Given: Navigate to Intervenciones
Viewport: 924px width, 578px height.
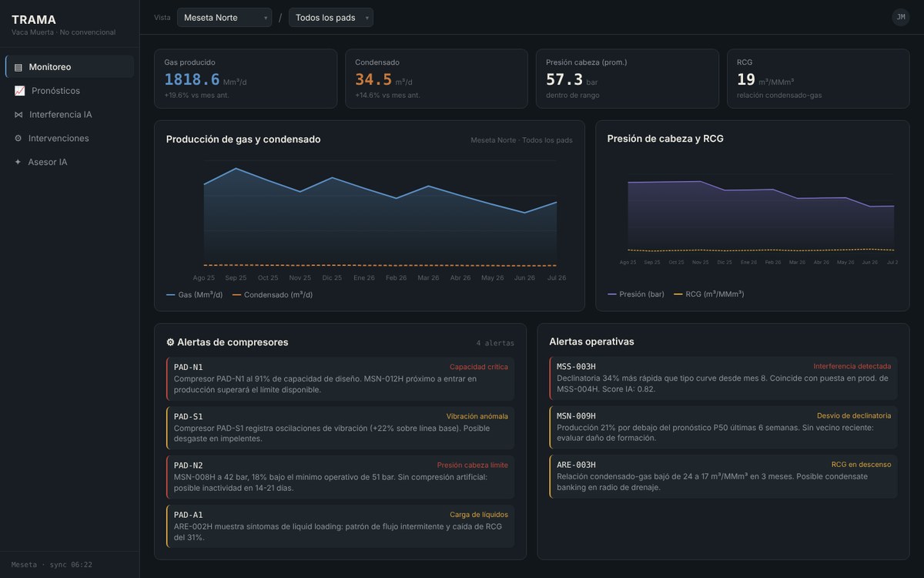Looking at the screenshot, I should pos(69,139).
